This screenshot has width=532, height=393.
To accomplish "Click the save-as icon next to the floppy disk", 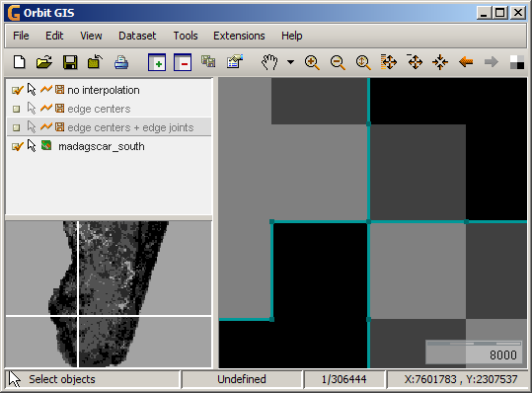I will pyautogui.click(x=96, y=62).
